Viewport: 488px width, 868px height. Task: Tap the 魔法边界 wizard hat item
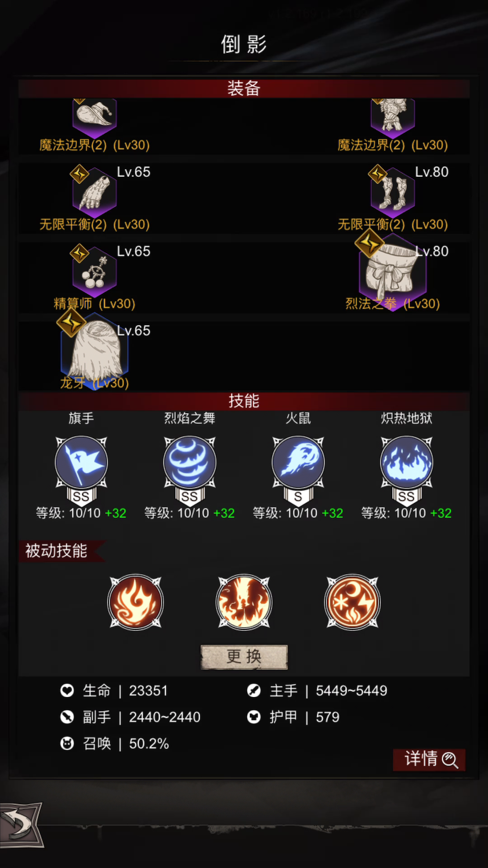coord(95,118)
